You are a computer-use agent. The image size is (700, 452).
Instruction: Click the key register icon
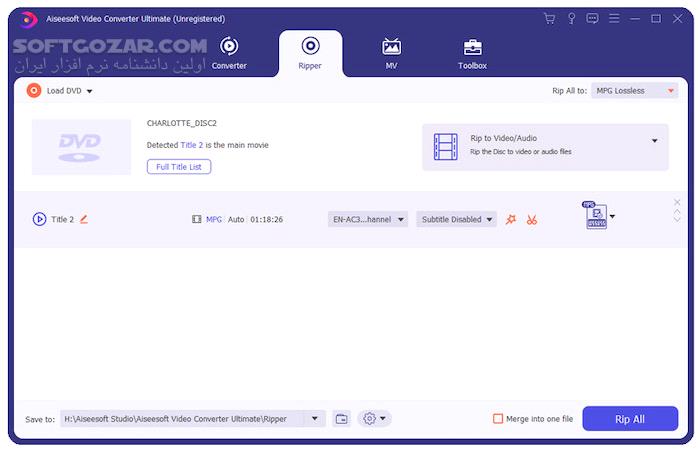571,19
